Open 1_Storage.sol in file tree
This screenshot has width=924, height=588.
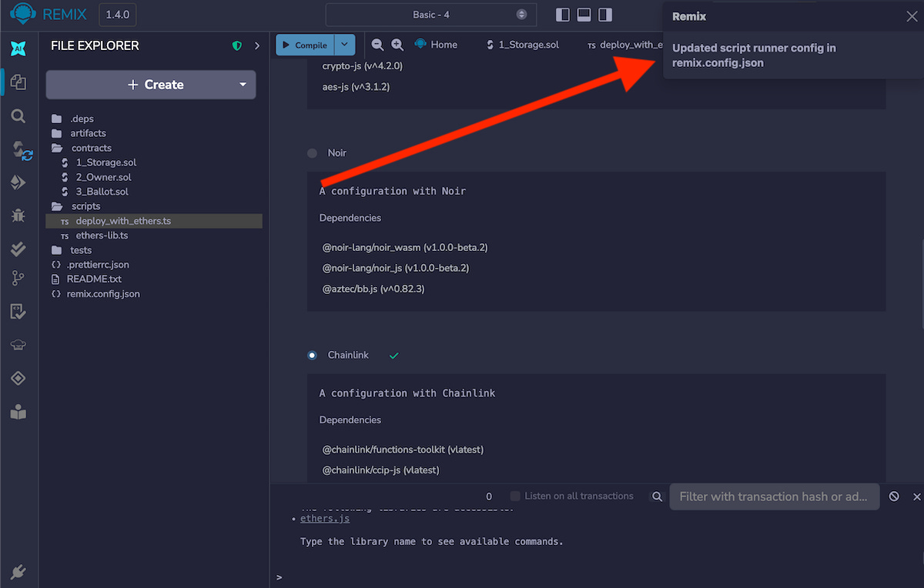point(106,162)
